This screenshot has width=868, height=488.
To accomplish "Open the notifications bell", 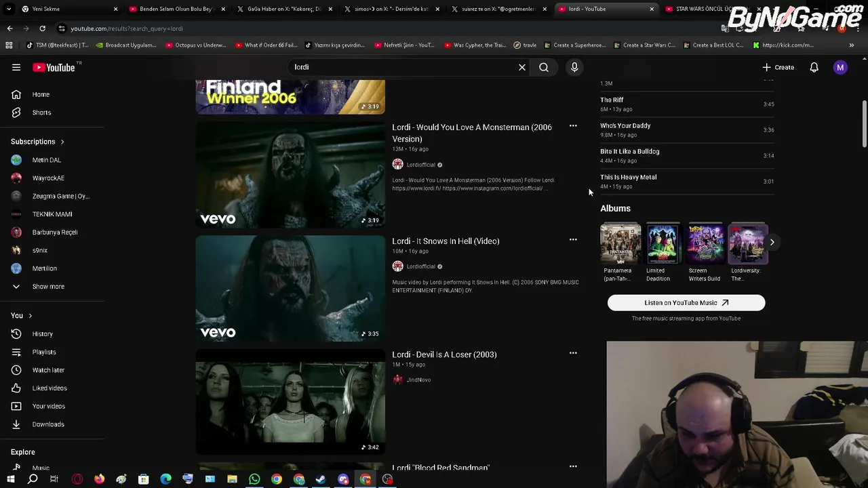I will [814, 67].
